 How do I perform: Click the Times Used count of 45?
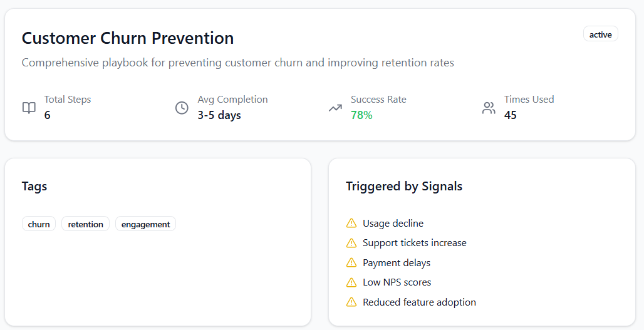pyautogui.click(x=511, y=115)
